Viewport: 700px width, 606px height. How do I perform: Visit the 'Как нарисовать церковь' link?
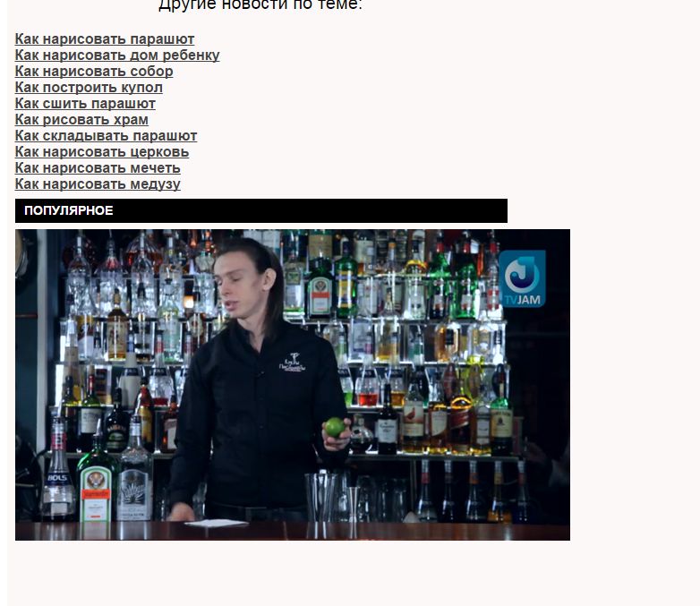(x=102, y=152)
